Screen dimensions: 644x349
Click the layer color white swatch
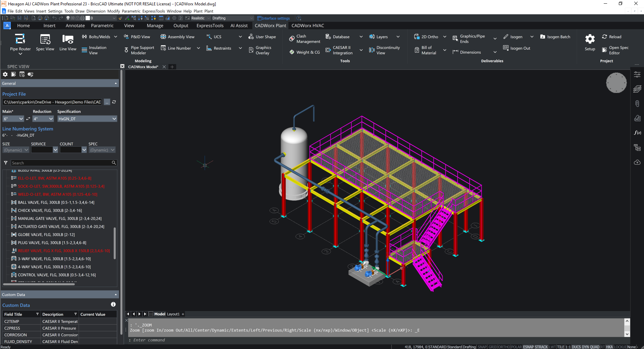(88, 18)
